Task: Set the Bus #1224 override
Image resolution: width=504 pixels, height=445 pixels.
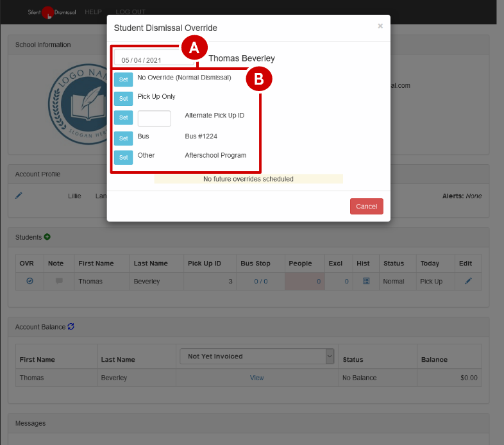Action: pos(123,138)
